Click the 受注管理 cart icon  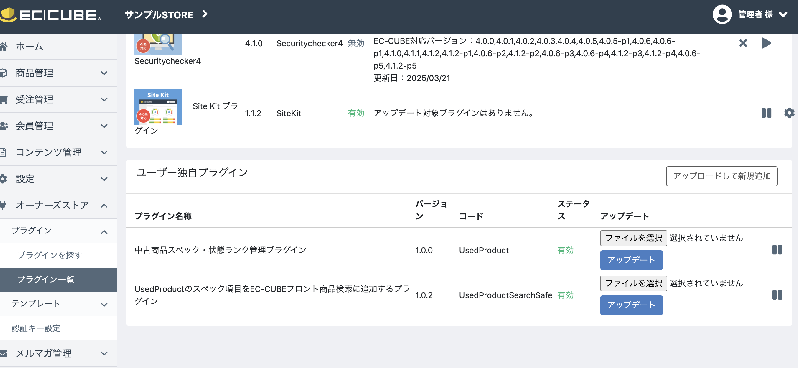click(x=4, y=100)
